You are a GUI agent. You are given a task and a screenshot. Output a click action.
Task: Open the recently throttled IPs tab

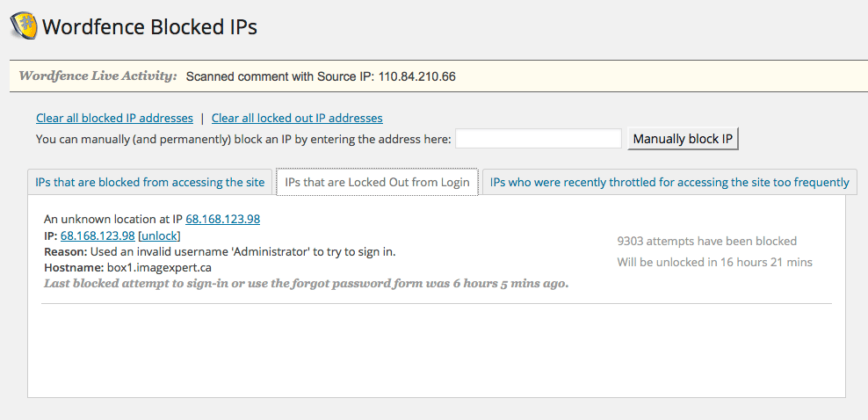point(669,182)
